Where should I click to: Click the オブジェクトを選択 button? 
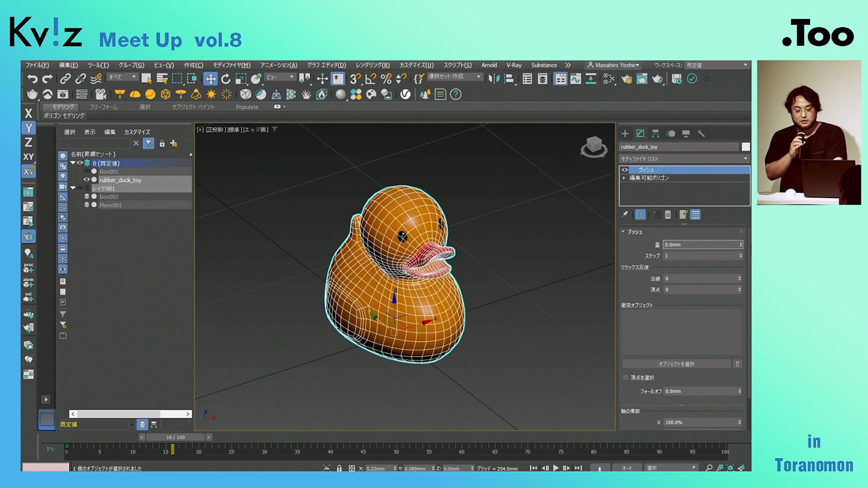tap(676, 364)
